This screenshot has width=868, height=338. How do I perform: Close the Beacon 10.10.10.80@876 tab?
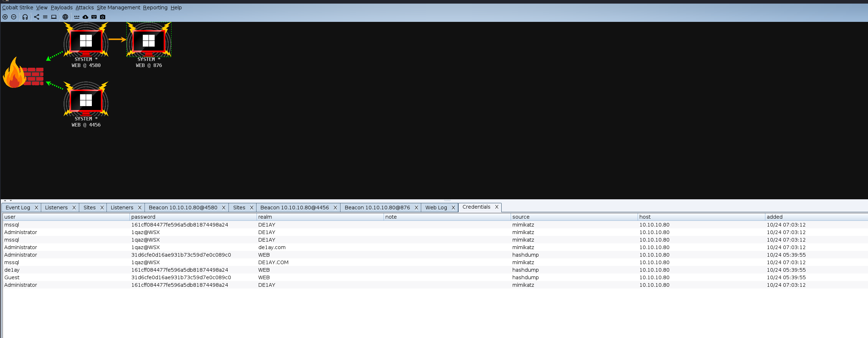coord(416,208)
